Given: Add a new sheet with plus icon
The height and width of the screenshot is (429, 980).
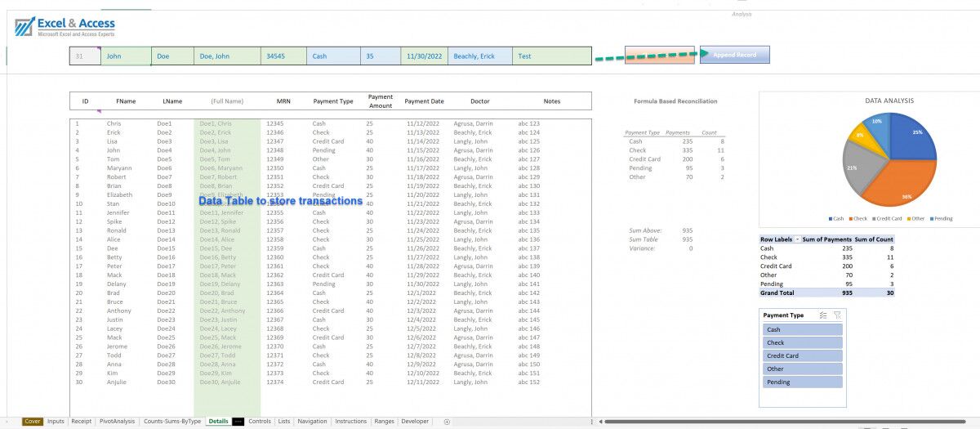Looking at the screenshot, I should pyautogui.click(x=447, y=422).
